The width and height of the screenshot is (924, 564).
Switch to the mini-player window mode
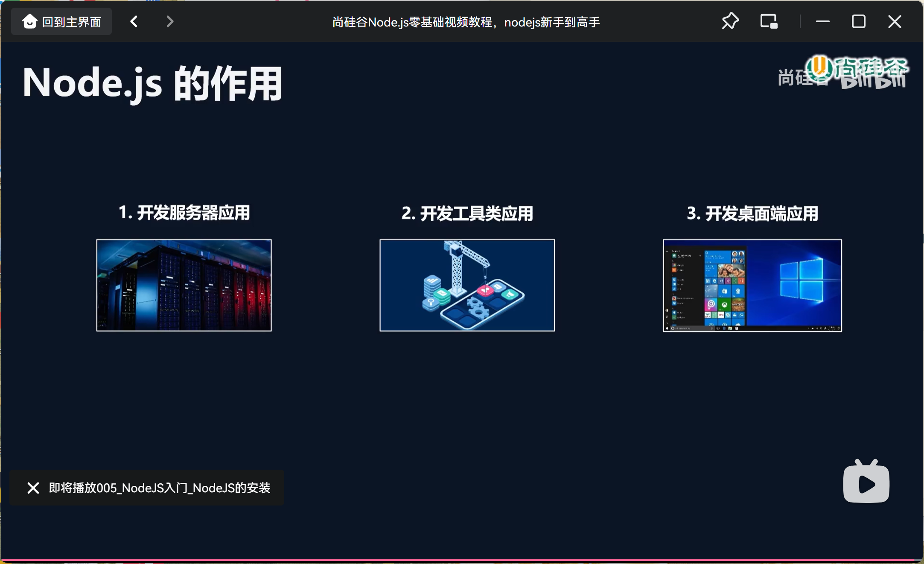[x=769, y=21]
